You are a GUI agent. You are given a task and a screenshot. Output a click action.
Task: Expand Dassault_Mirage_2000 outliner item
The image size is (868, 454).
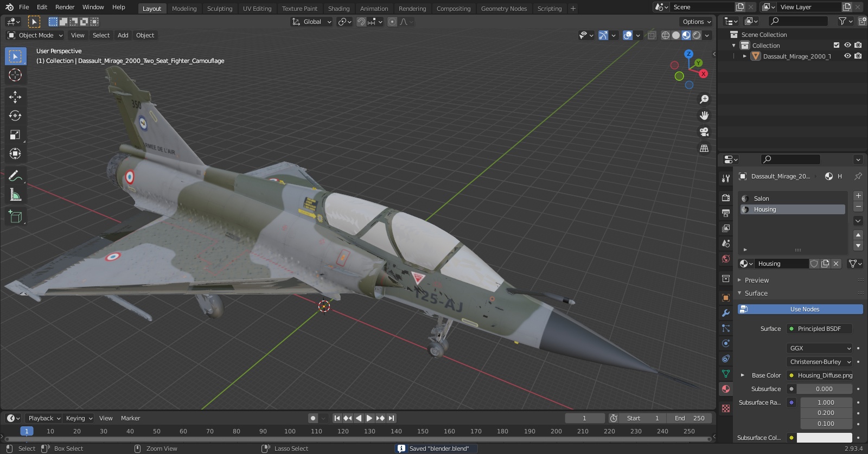coord(745,56)
